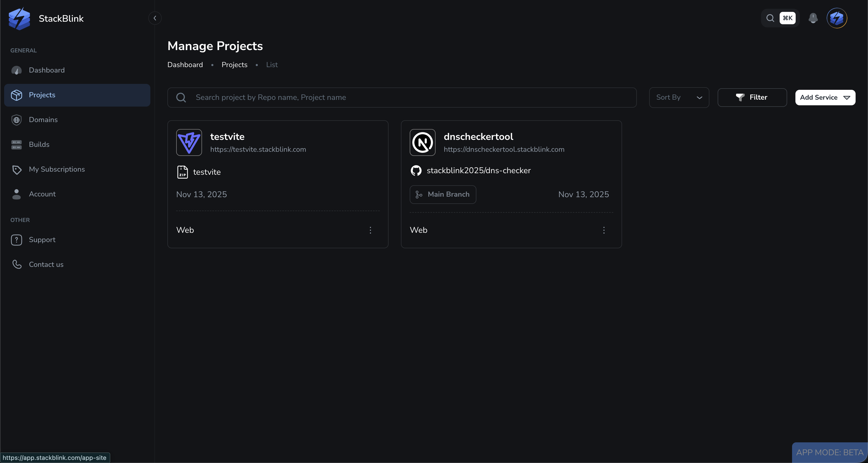The width and height of the screenshot is (868, 463).
Task: Open search with the magnifier icon
Action: click(x=770, y=18)
